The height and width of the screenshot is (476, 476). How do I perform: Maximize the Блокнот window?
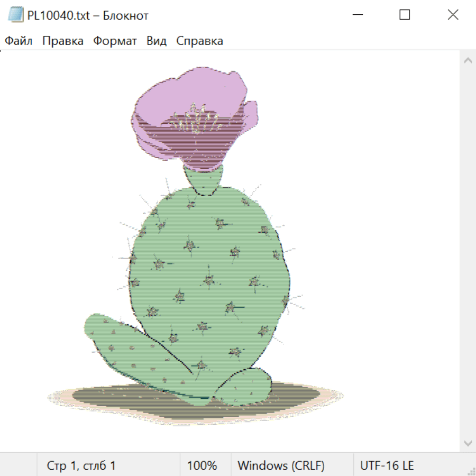click(x=405, y=15)
